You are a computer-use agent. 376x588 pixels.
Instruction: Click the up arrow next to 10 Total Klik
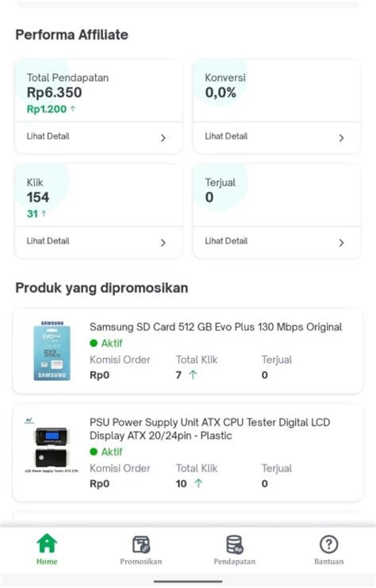click(x=198, y=483)
